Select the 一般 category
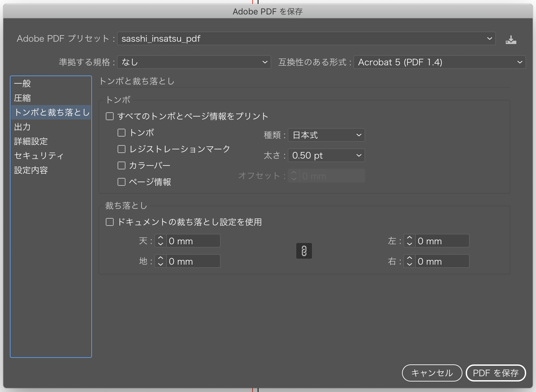 (x=51, y=83)
